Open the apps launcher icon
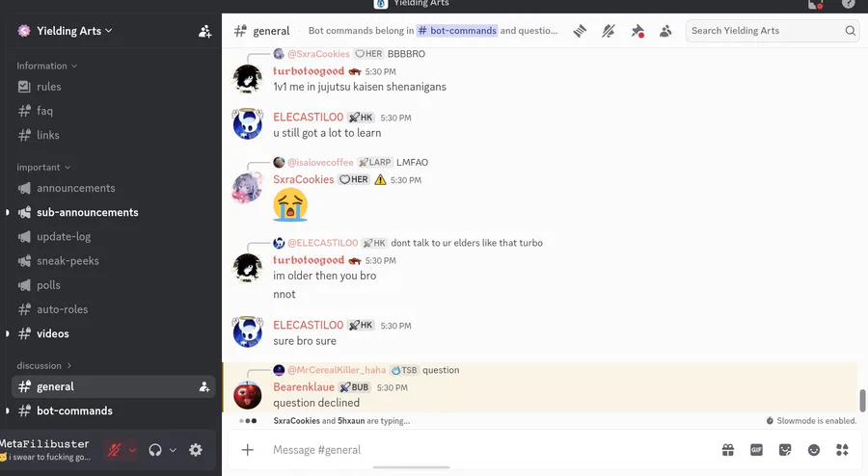 click(843, 450)
